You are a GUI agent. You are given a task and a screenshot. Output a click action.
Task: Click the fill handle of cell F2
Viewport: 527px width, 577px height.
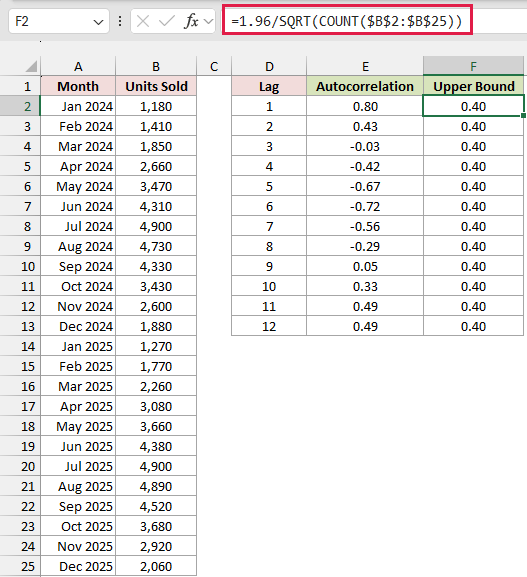coord(523,116)
